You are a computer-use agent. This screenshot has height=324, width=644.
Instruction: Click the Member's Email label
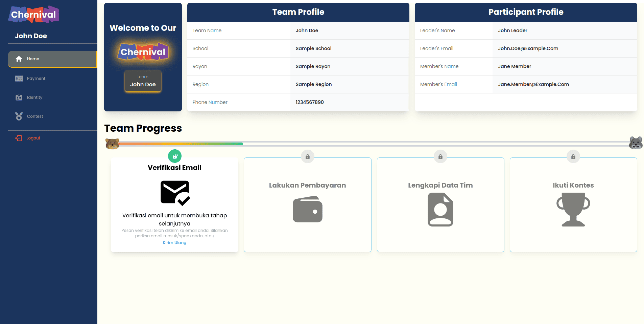[438, 84]
